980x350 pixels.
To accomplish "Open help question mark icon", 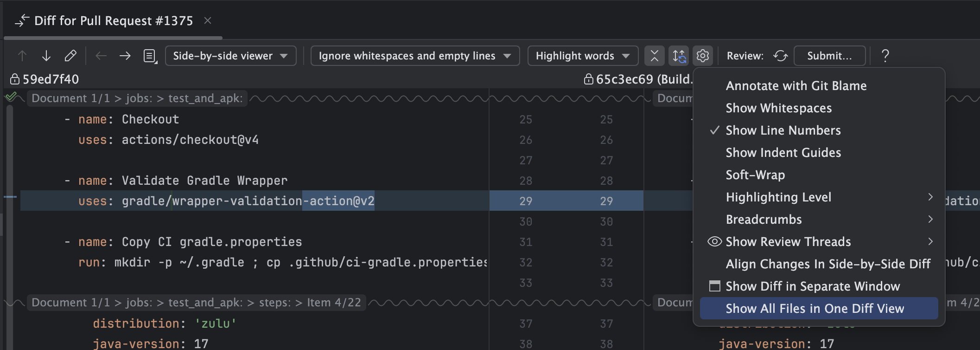I will point(885,56).
